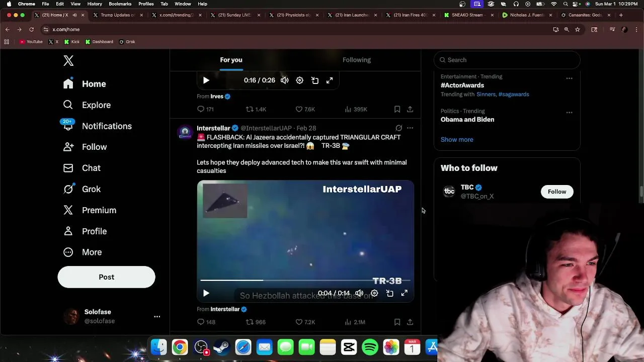Share the Interstellar post
This screenshot has height=362, width=644.
click(x=410, y=322)
